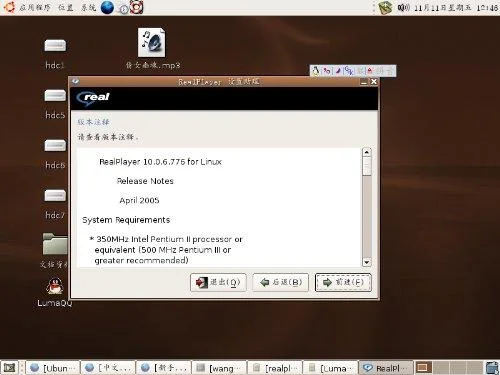The image size is (500, 375).
Task: Select the documents folder icon on desktop
Action: (55, 244)
